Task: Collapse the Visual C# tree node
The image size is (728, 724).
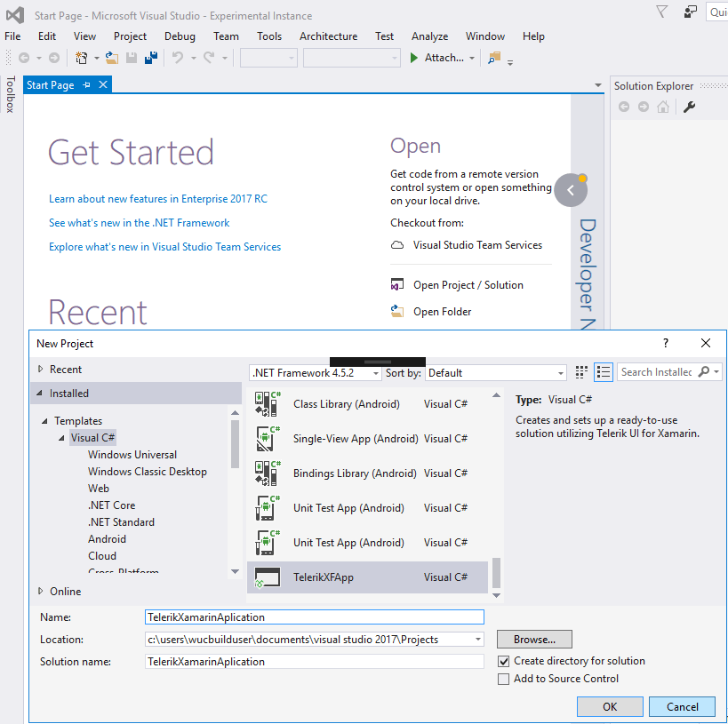Action: [61, 438]
